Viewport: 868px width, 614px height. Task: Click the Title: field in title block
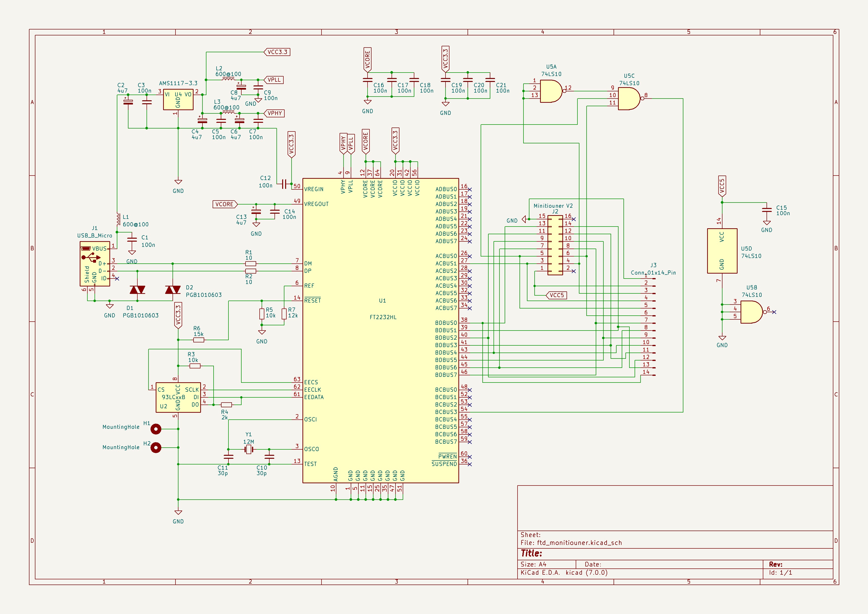(531, 553)
